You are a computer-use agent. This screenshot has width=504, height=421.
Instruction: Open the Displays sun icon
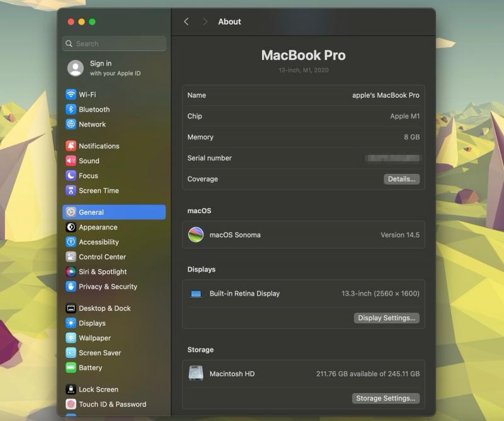click(71, 323)
